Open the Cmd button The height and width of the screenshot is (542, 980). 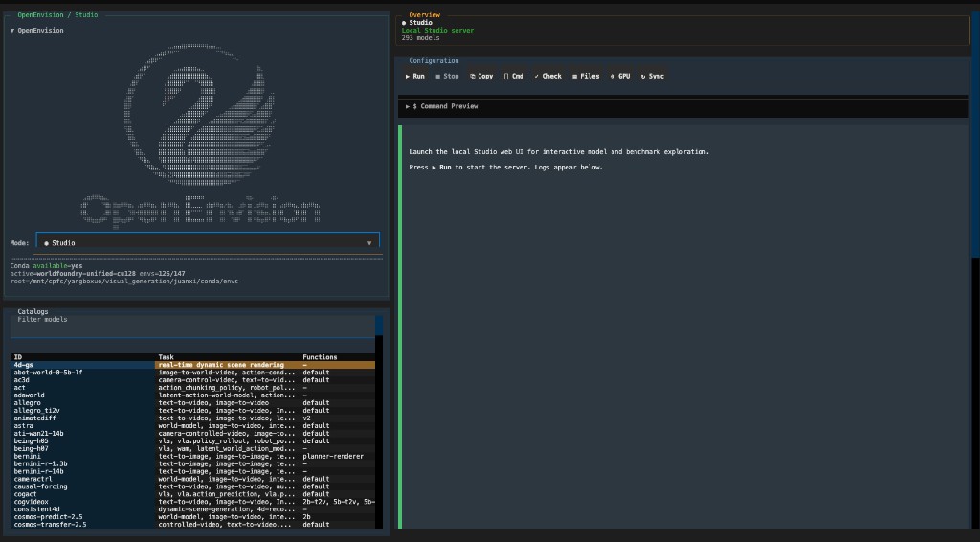pos(514,77)
